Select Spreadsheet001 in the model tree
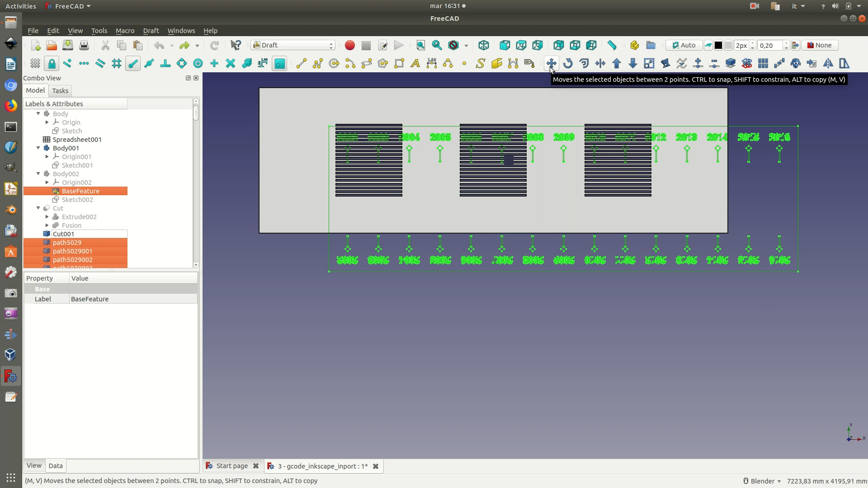 pyautogui.click(x=77, y=140)
